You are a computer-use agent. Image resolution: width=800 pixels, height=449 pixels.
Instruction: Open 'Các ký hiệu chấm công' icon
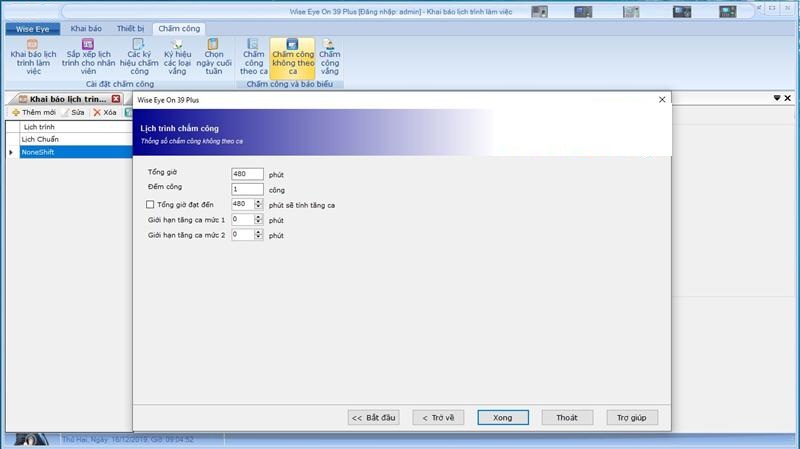140,57
